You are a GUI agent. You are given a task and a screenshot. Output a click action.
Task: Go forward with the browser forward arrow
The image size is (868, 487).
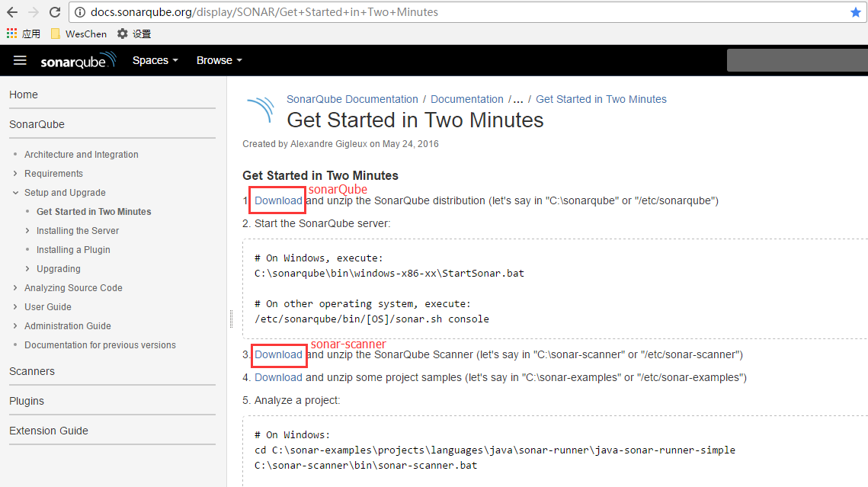34,12
